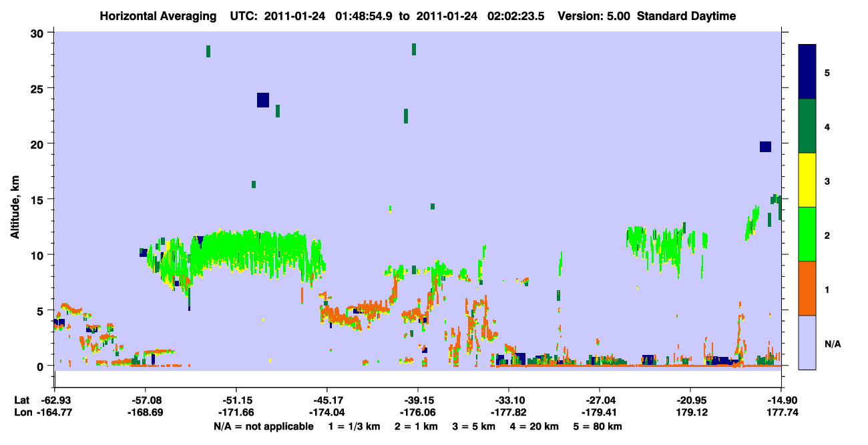868x445 pixels.
Task: Click latitude value -51.15
Action: pos(236,400)
